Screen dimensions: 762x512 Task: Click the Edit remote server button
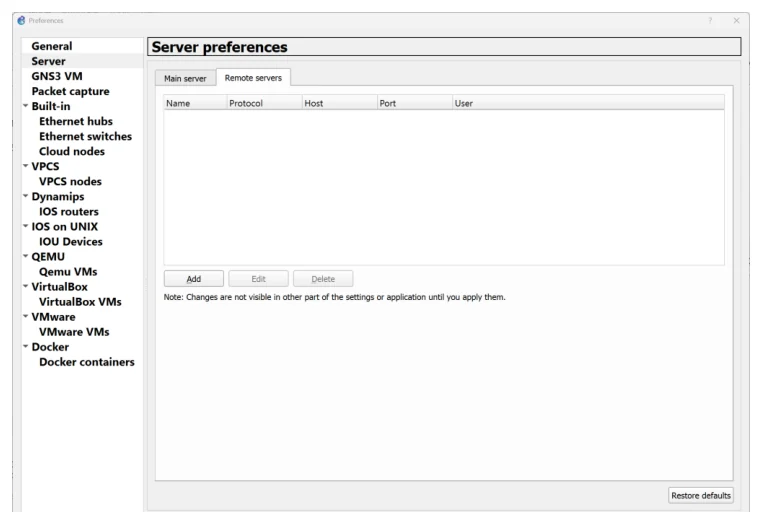(259, 279)
